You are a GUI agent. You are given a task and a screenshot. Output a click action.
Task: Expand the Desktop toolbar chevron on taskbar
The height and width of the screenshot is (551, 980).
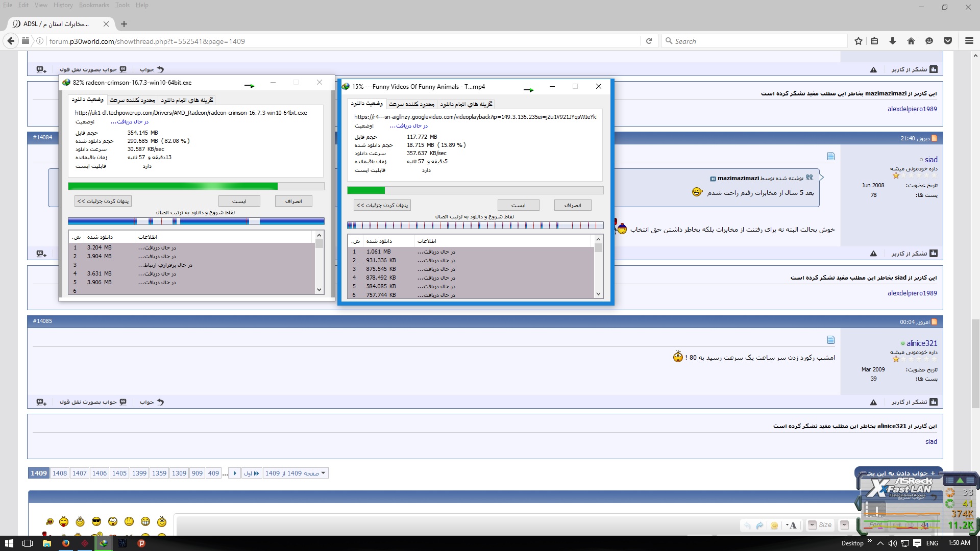point(870,541)
